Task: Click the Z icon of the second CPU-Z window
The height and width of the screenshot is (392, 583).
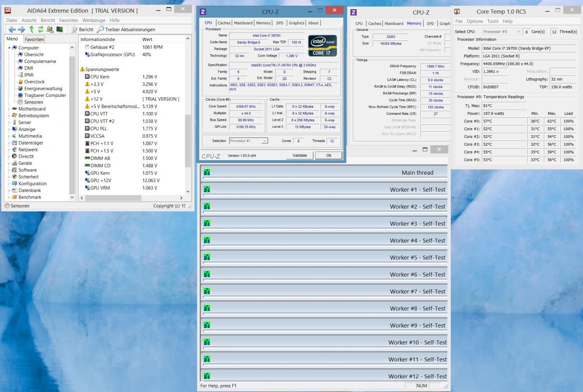Action: pyautogui.click(x=353, y=12)
